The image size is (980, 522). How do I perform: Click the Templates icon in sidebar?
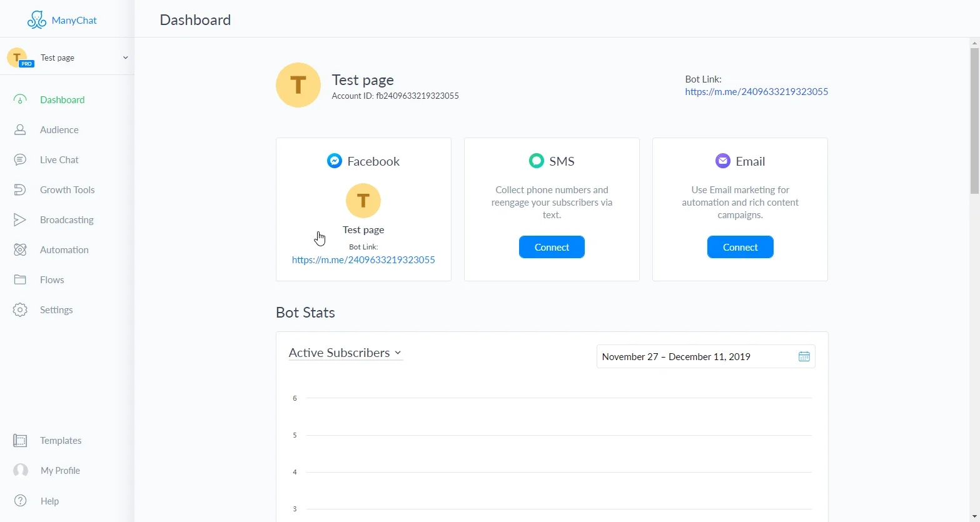tap(20, 440)
